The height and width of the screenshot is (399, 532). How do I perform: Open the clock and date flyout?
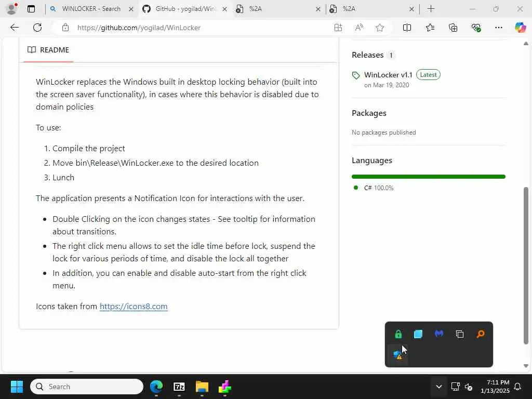pyautogui.click(x=495, y=387)
